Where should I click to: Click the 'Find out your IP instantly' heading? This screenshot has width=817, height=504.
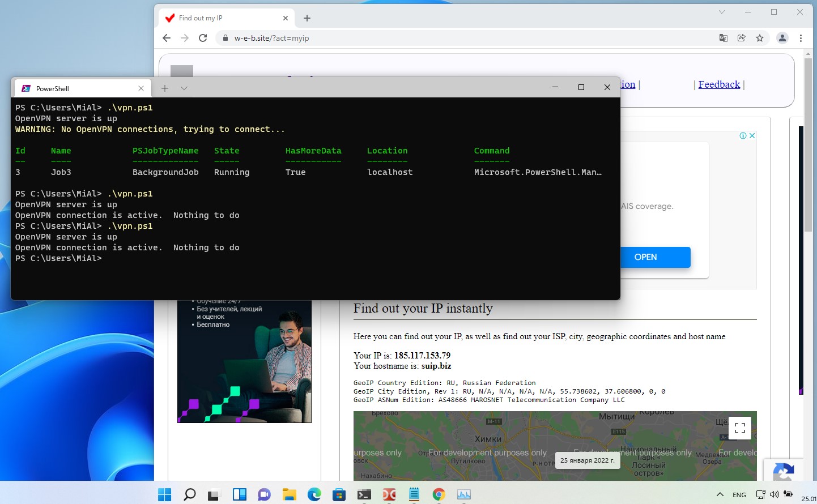423,309
